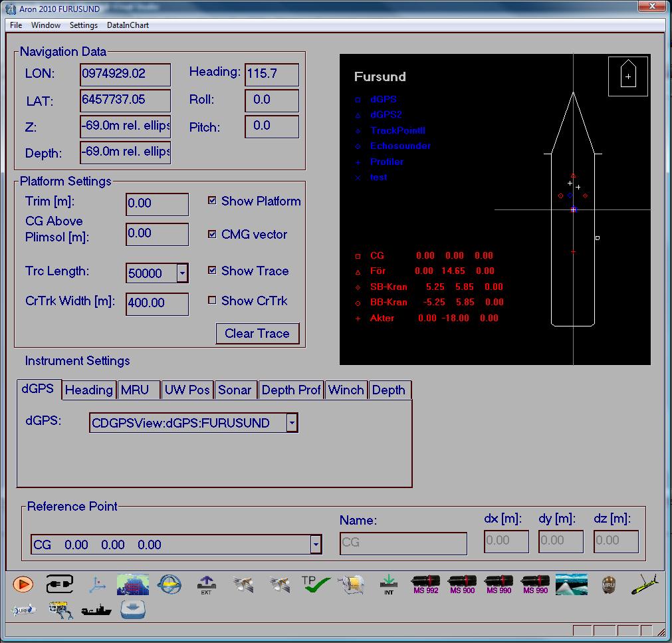Click the dz [m] field

(x=616, y=541)
